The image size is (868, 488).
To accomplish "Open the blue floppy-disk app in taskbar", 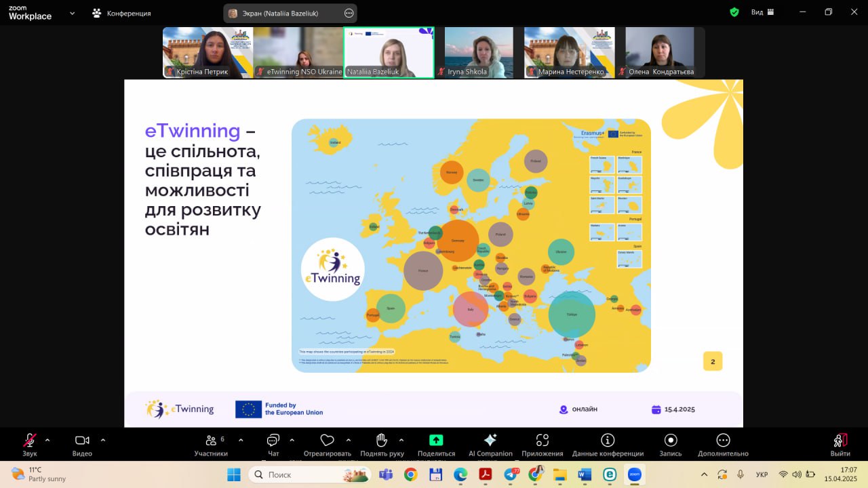I will (x=435, y=474).
